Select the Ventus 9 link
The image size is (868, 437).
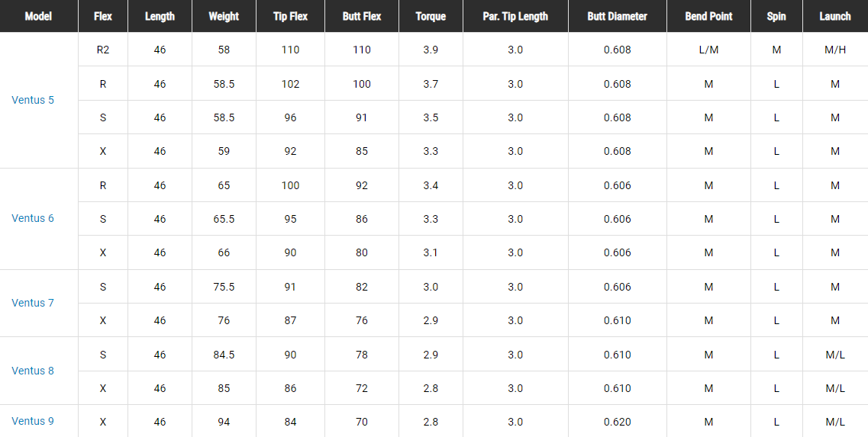[x=33, y=421]
